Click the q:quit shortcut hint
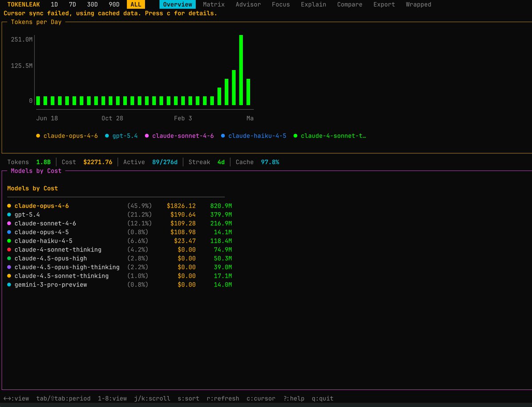This screenshot has width=532, height=407. (x=323, y=399)
